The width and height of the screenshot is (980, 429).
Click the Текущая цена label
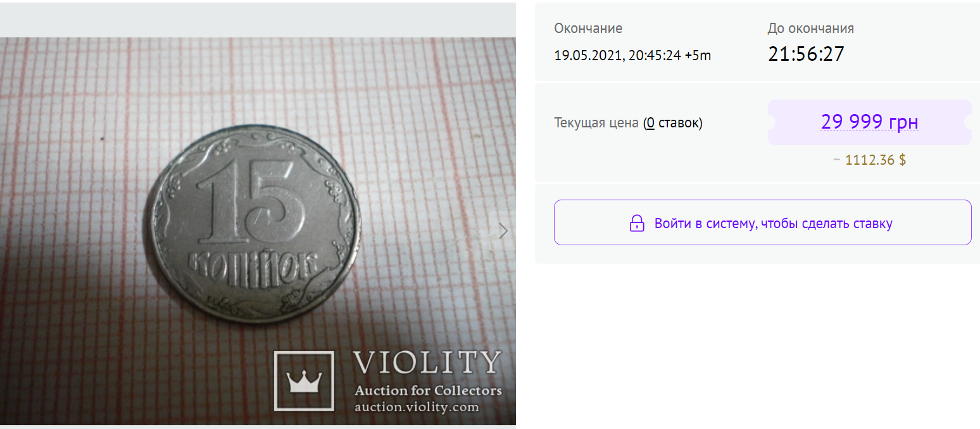point(596,123)
